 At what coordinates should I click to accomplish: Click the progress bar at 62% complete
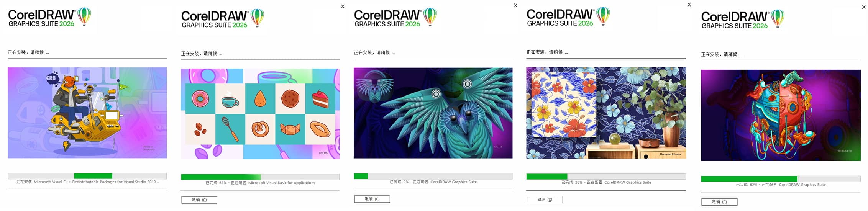(781, 179)
